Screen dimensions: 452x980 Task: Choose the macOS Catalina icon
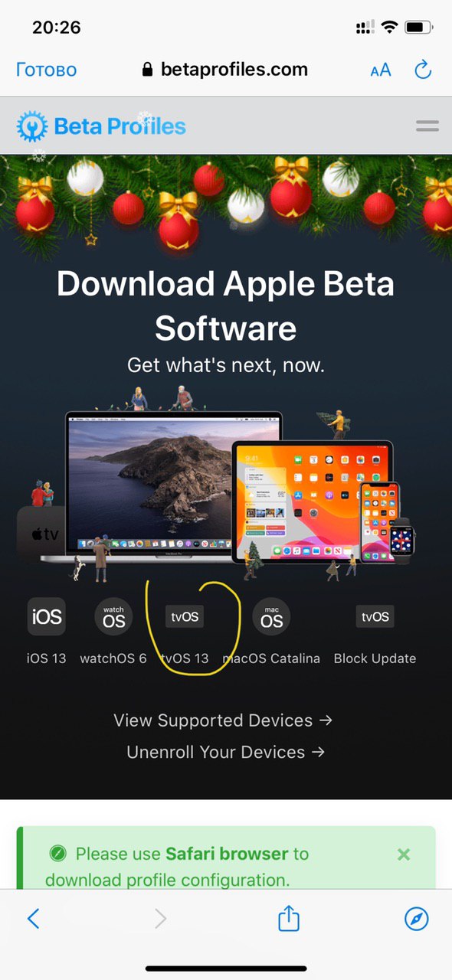pos(271,617)
